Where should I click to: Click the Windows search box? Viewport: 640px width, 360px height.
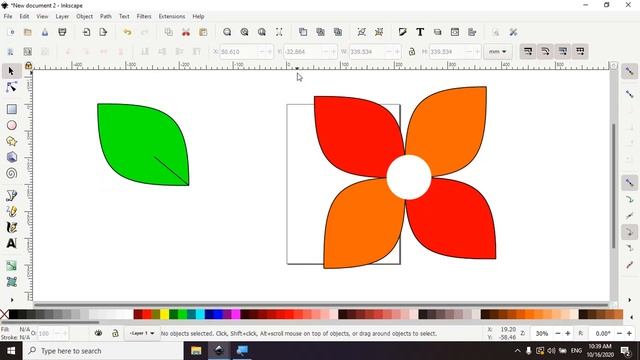(x=104, y=351)
